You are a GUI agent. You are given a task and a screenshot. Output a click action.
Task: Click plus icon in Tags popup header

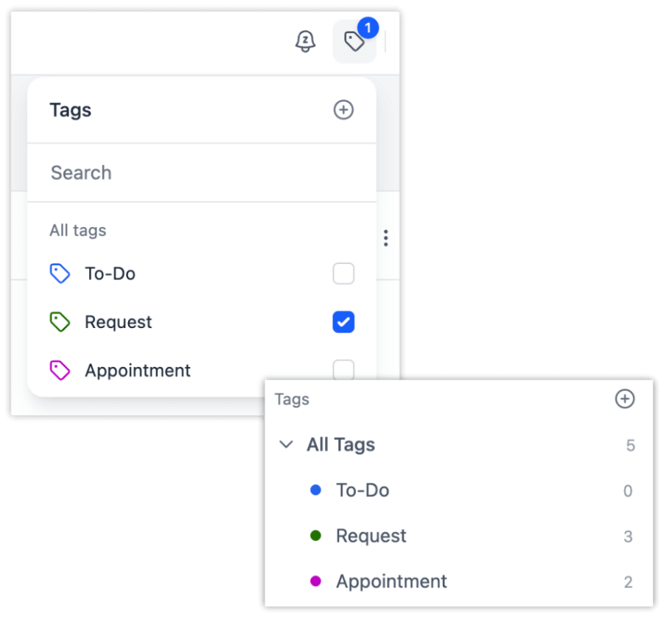(343, 111)
